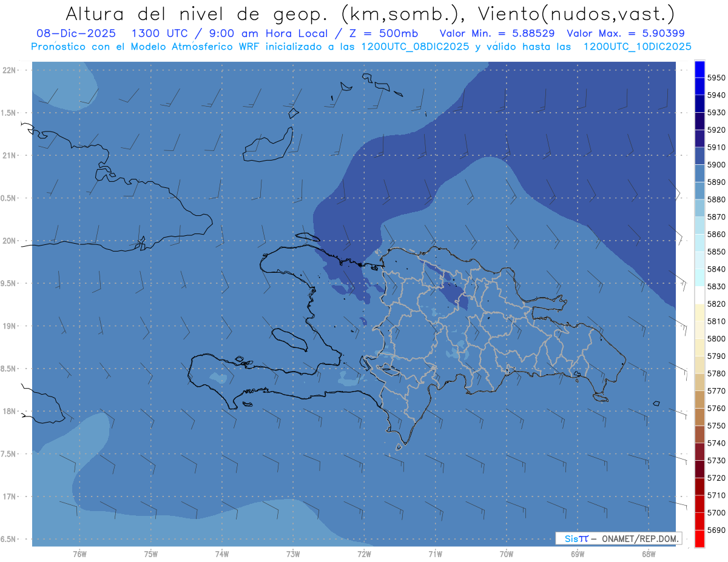Click the "22N" latitude axis label
Screen dimensions: 728x562
[9, 70]
